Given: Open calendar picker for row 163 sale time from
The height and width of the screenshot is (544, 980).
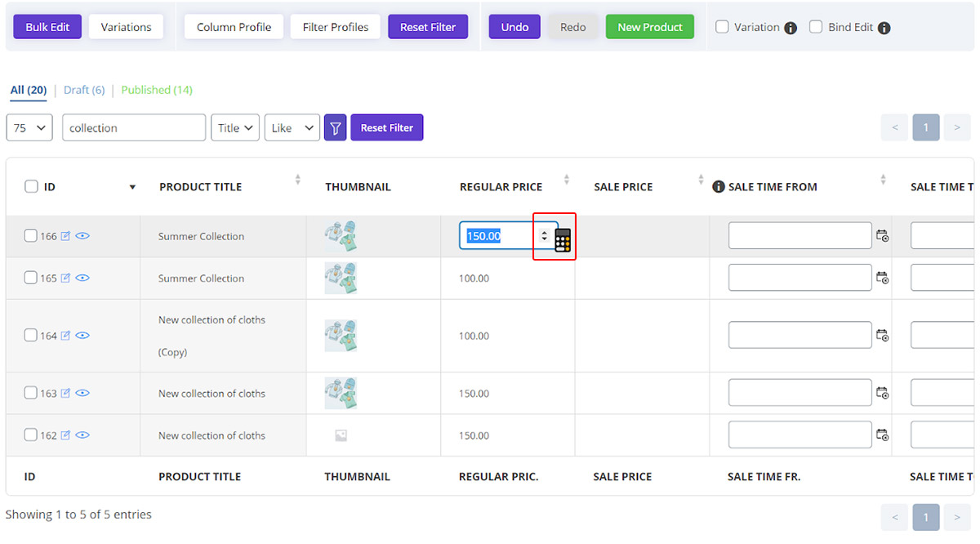Looking at the screenshot, I should tap(883, 393).
